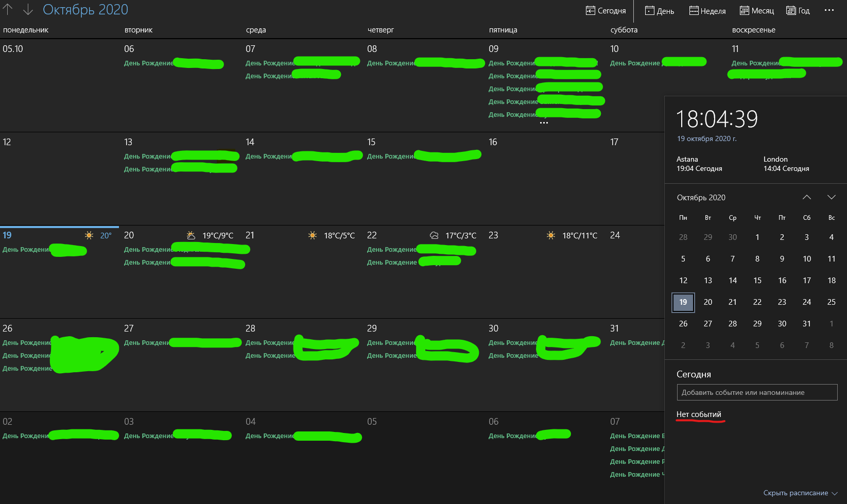Screen dimensions: 847x504
Task: Open the Октябрь 2020 month picker title
Action: [85, 9]
